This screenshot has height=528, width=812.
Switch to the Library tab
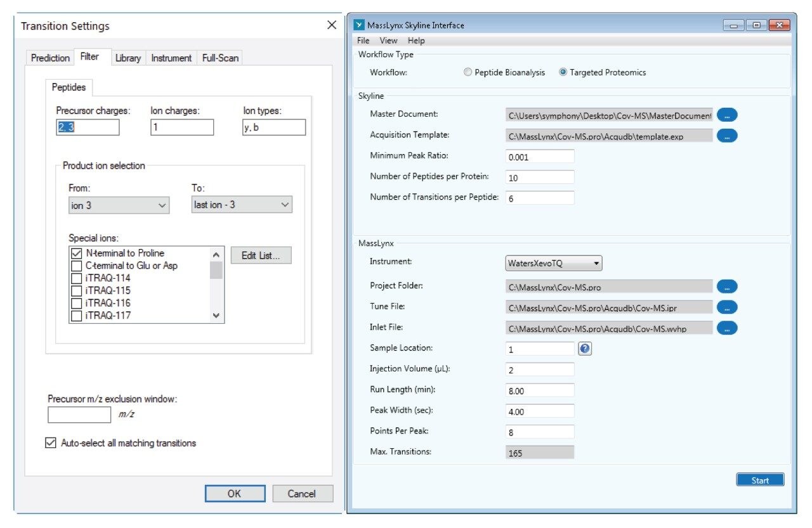128,58
